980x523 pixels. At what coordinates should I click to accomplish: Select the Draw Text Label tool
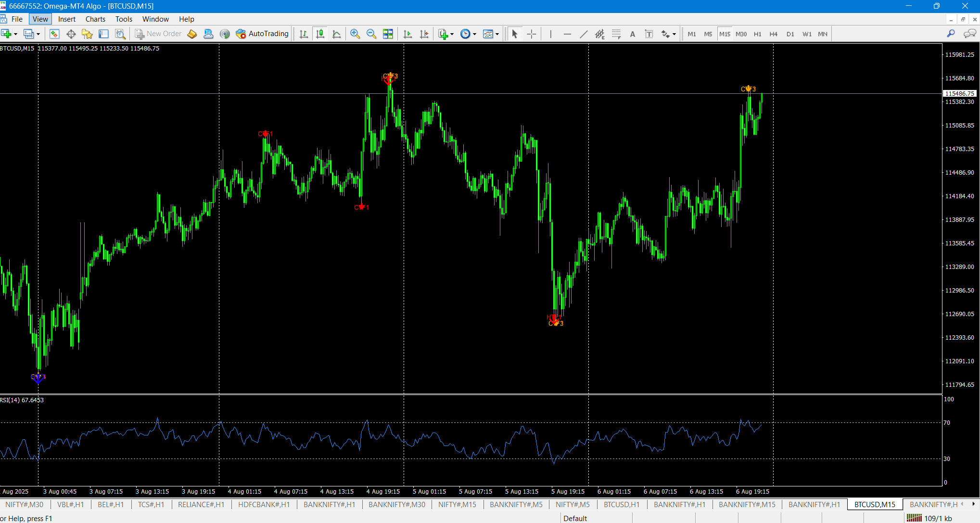click(x=649, y=34)
